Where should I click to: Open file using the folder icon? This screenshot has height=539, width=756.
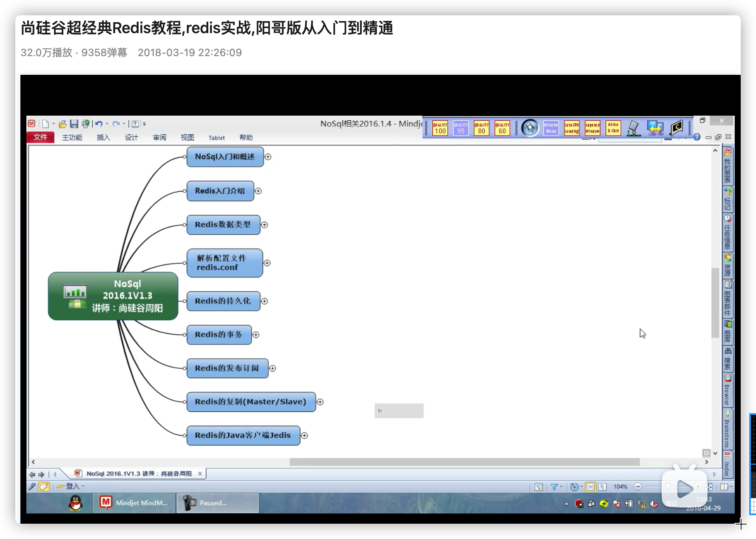tap(63, 124)
